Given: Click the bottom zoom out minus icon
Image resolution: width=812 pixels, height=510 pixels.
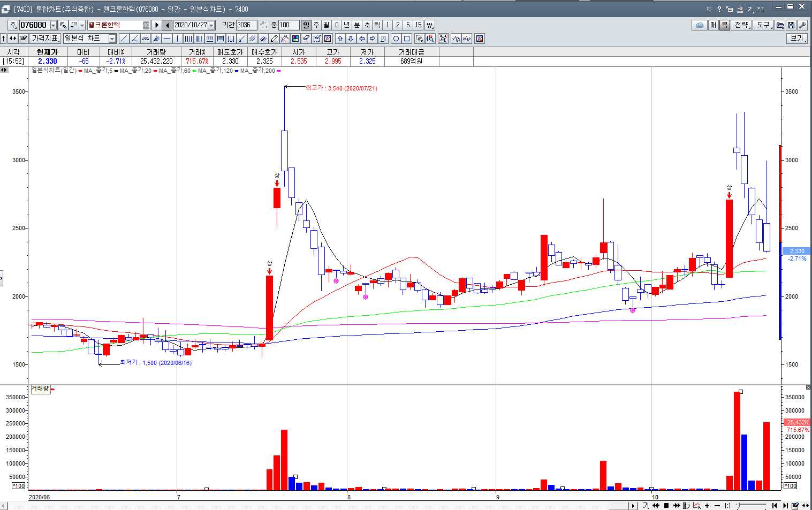Looking at the screenshot, I should click(x=717, y=506).
